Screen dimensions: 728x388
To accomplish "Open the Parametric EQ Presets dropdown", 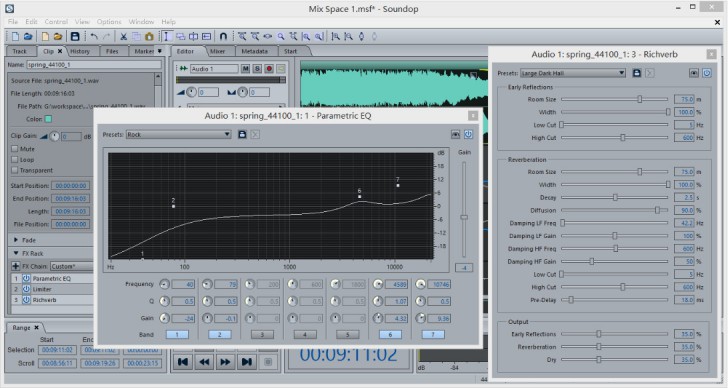I will click(x=179, y=134).
